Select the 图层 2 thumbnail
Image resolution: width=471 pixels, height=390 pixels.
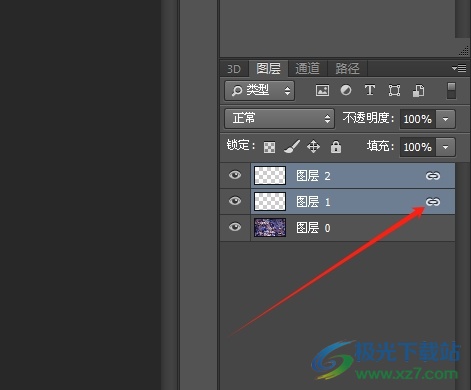point(270,175)
